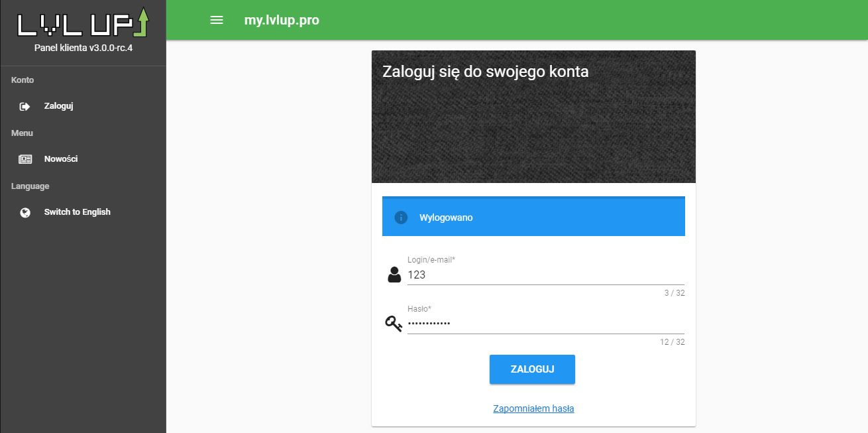Click the my.lvlup.pro title in the header
Image resolution: width=868 pixels, height=433 pixels.
[282, 20]
